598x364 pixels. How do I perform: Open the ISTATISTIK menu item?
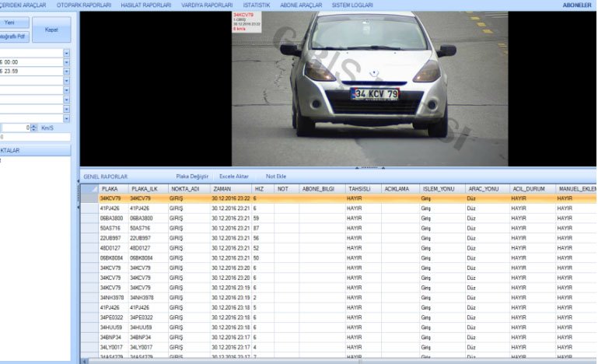coord(257,5)
